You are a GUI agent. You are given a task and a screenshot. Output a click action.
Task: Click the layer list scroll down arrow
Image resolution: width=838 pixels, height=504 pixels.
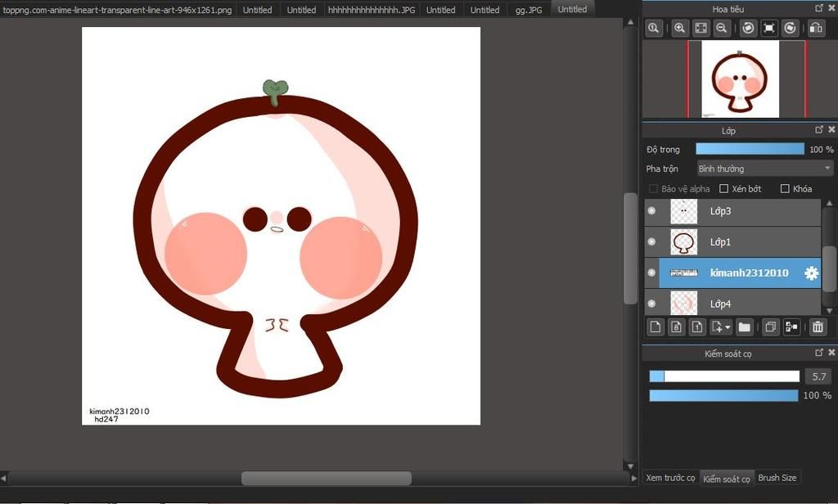(829, 311)
